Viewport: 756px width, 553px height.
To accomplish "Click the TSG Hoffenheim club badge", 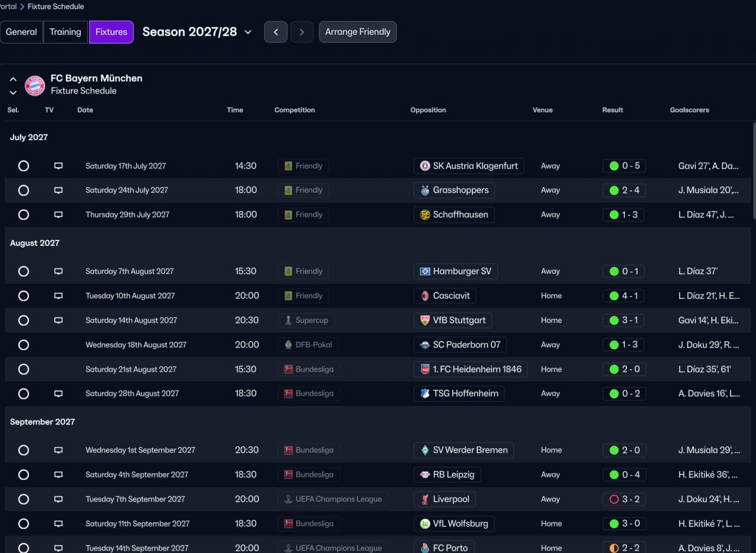I will 425,393.
